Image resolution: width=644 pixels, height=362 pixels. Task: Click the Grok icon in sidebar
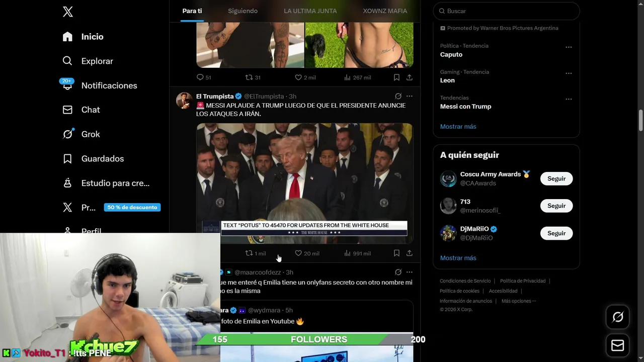[67, 134]
